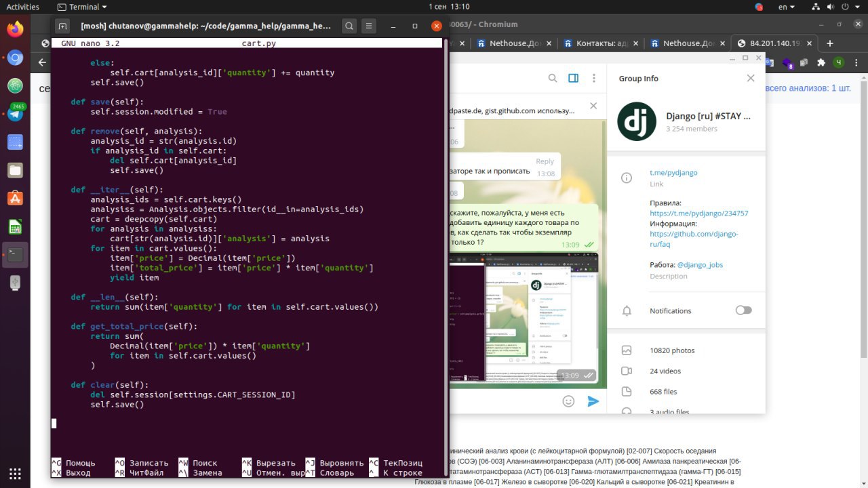The height and width of the screenshot is (488, 868).
Task: Open the @django_jobs link
Action: click(701, 264)
